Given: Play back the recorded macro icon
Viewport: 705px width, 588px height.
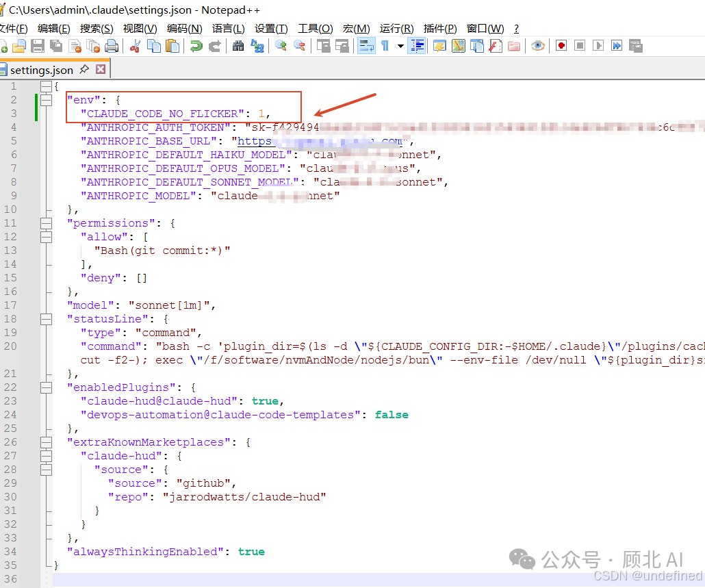Looking at the screenshot, I should point(598,46).
